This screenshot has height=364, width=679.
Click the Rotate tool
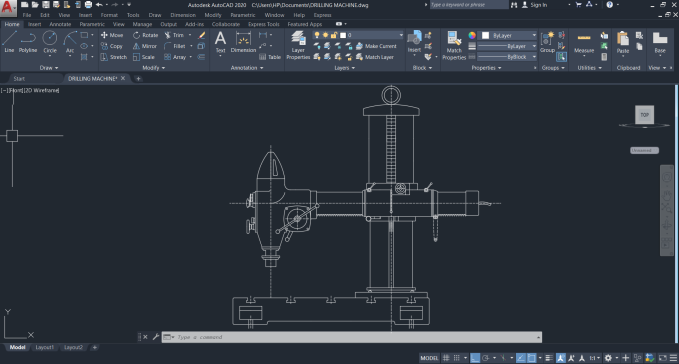point(146,35)
